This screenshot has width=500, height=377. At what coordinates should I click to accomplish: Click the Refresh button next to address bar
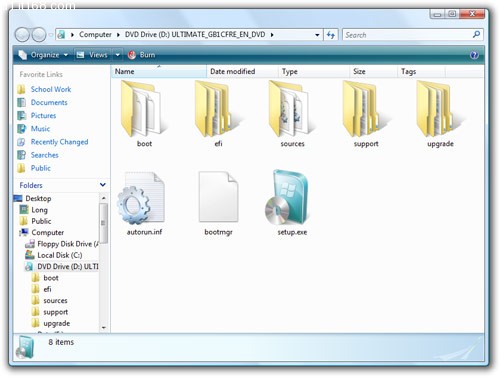(x=331, y=35)
